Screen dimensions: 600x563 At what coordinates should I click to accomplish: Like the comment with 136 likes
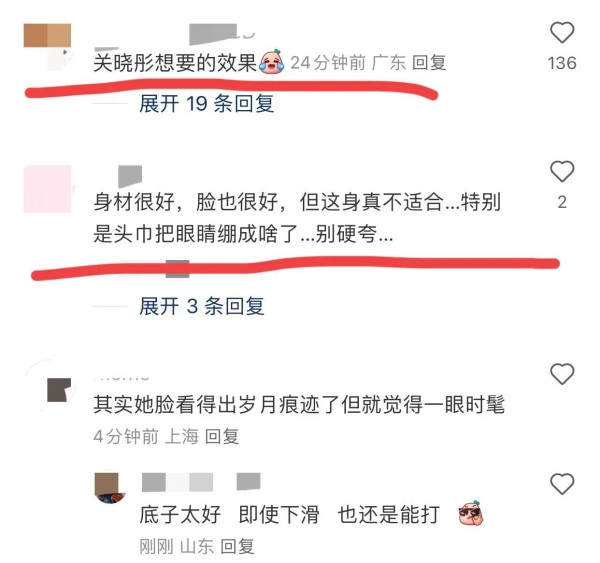pos(562,33)
